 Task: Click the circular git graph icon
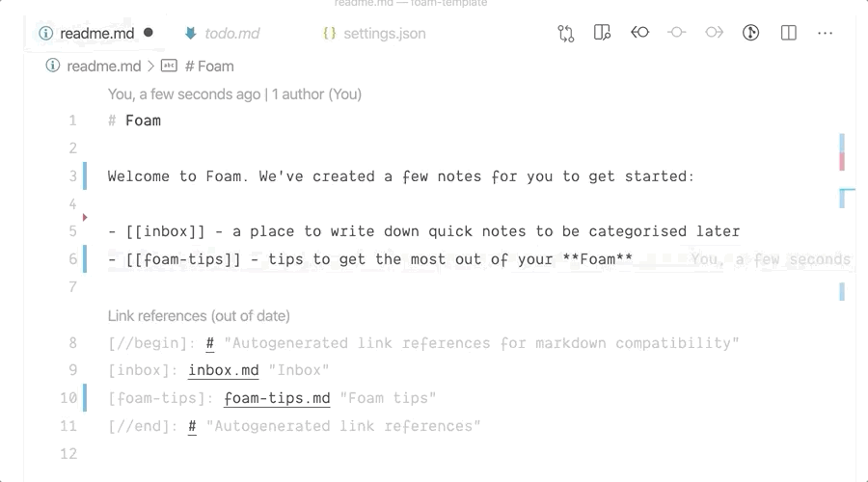click(751, 33)
